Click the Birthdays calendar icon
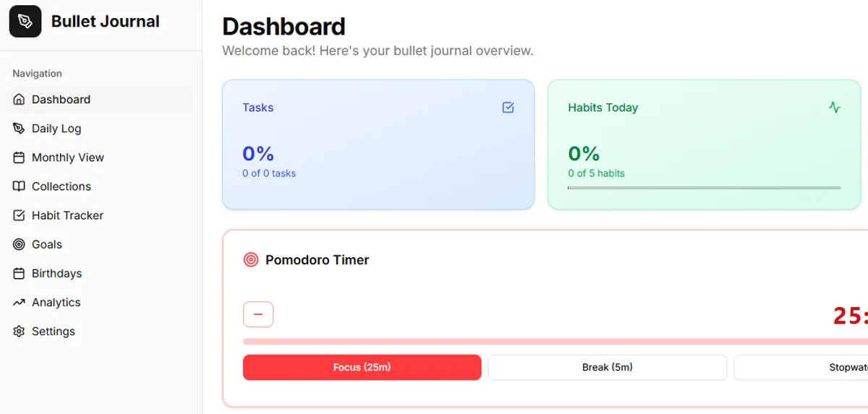 (x=19, y=273)
